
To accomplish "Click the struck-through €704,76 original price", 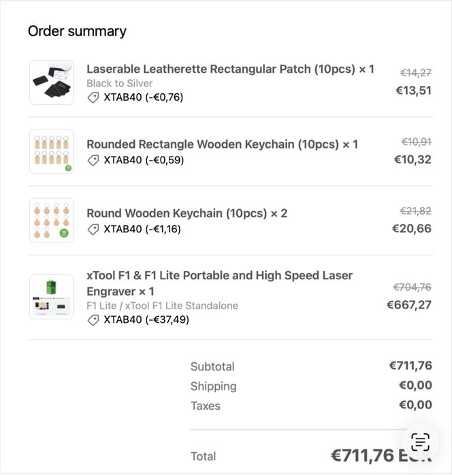I will [412, 287].
